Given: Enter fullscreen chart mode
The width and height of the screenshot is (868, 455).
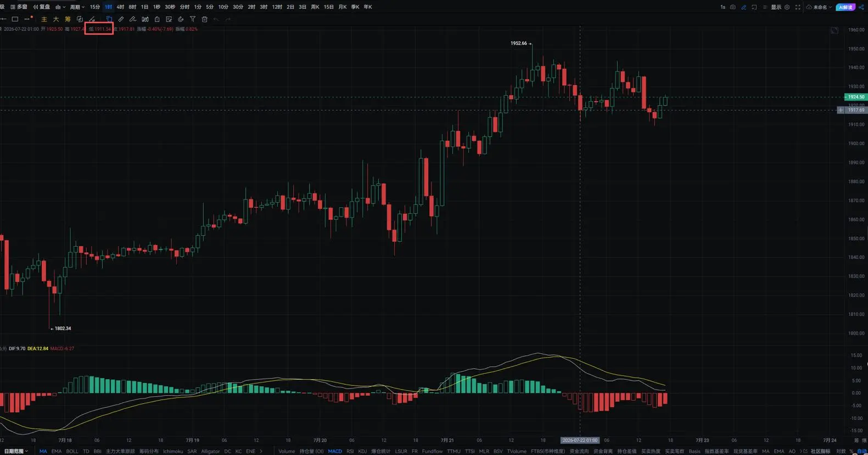Looking at the screenshot, I should coord(798,7).
